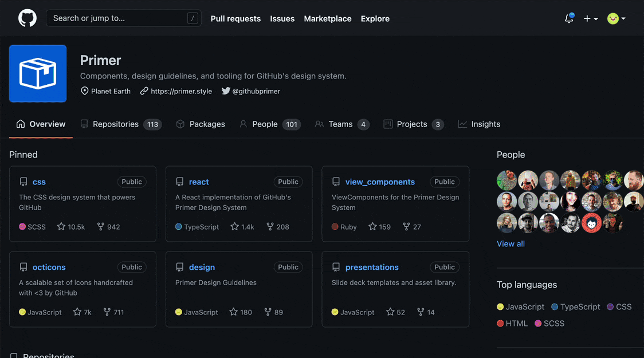The height and width of the screenshot is (358, 644).
Task: Open Issues in top navigation
Action: point(282,18)
